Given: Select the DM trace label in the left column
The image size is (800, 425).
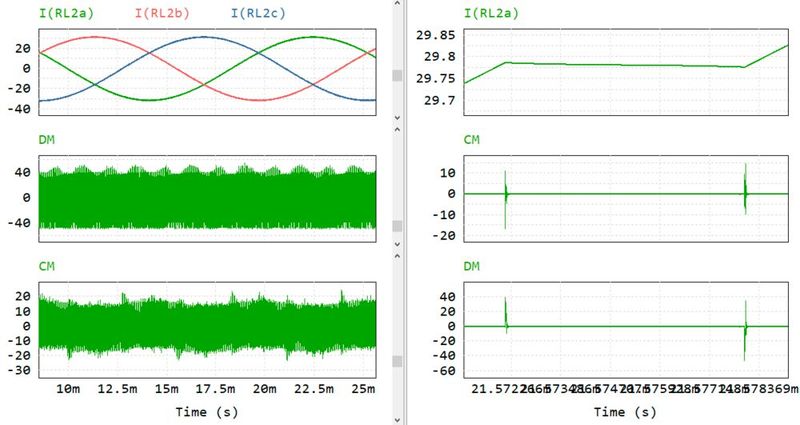Looking at the screenshot, I should 46,140.
